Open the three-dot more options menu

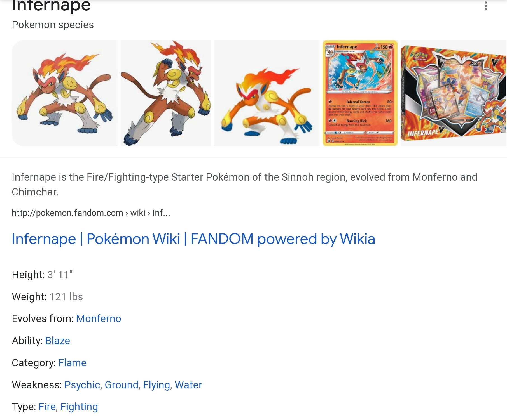click(x=486, y=6)
